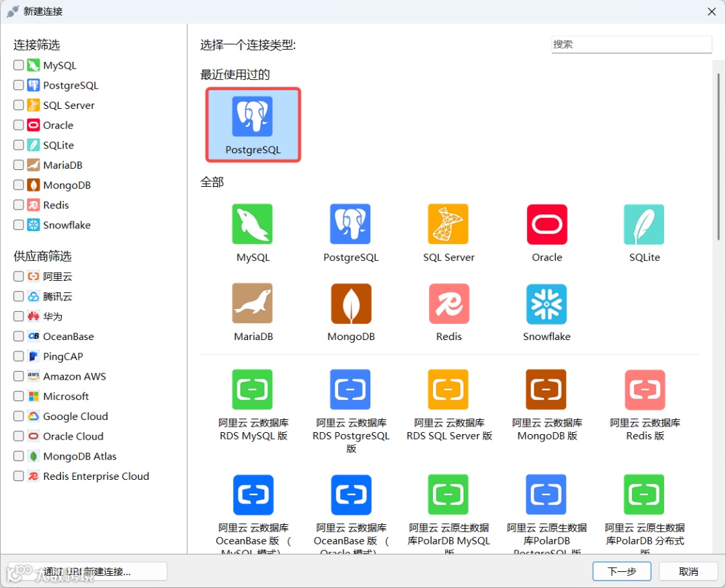Select the Redis connection type icon
This screenshot has width=726, height=588.
(x=448, y=303)
